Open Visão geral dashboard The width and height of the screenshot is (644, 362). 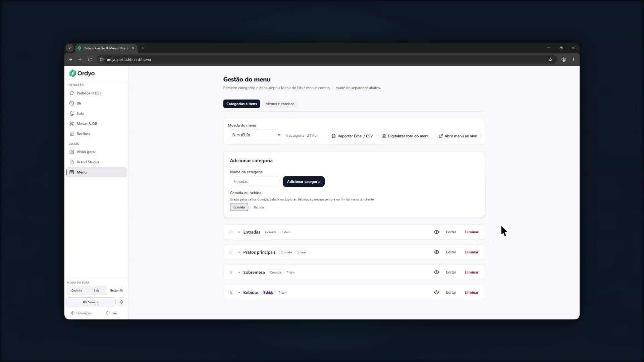(x=97, y=152)
